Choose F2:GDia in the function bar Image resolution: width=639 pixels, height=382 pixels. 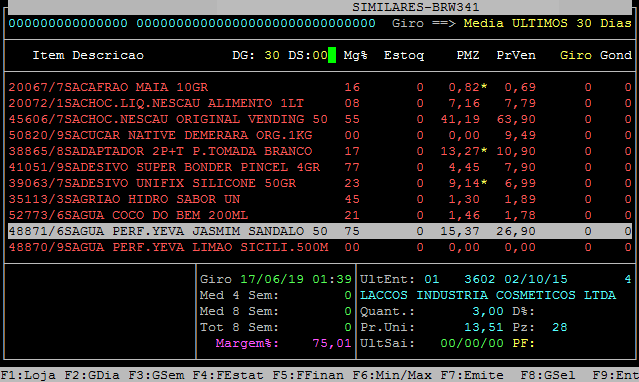tap(92, 375)
